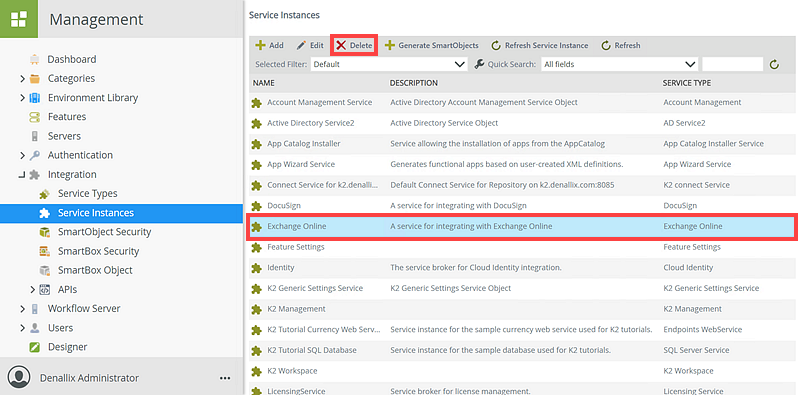Expand the APIs tree node
Image resolution: width=800 pixels, height=395 pixels.
33,289
